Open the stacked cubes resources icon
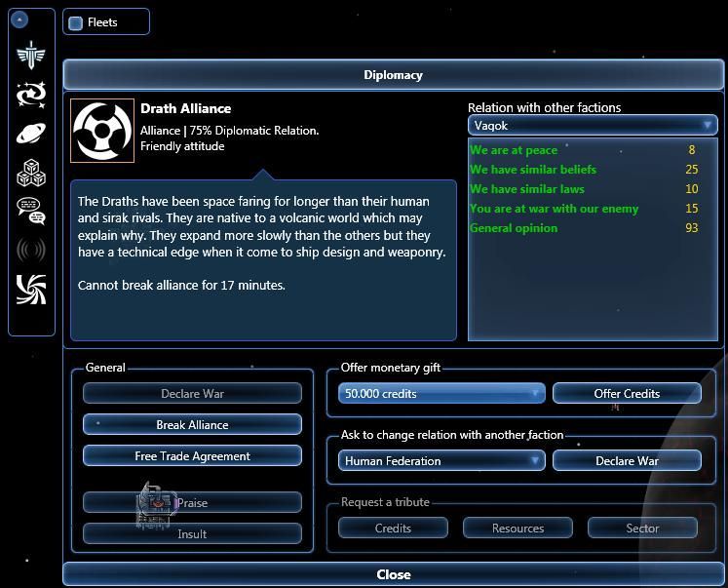 click(x=31, y=173)
